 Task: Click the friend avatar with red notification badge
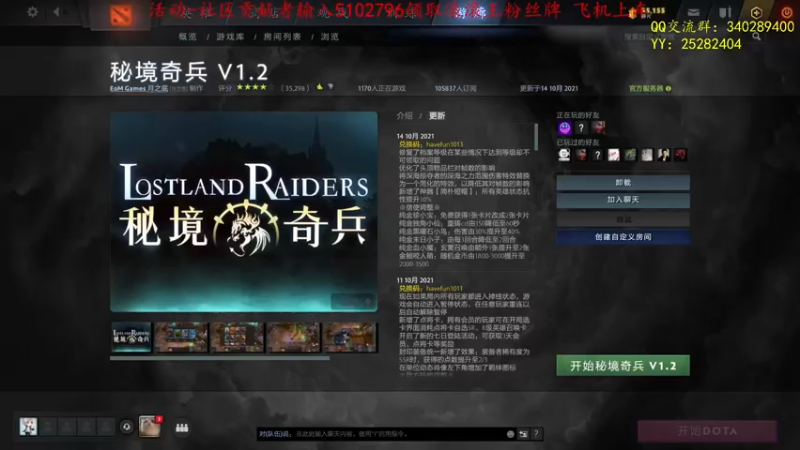[x=149, y=427]
